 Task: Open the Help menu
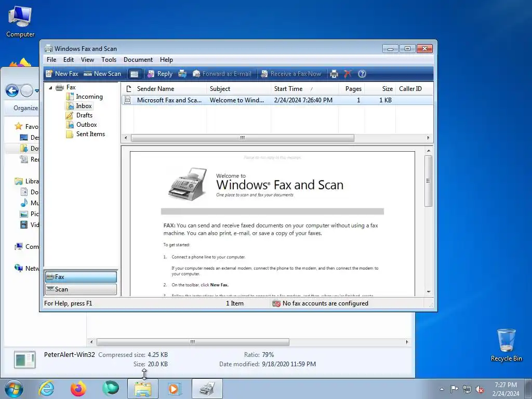167,60
